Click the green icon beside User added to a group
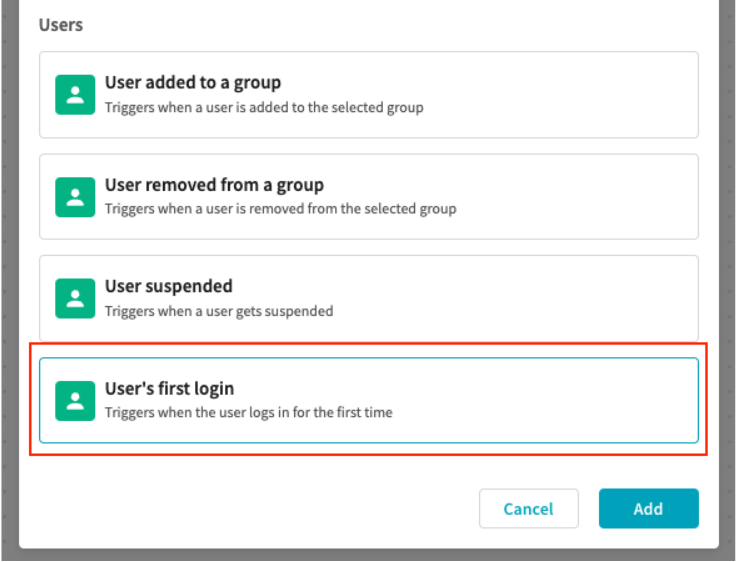 pyautogui.click(x=74, y=95)
